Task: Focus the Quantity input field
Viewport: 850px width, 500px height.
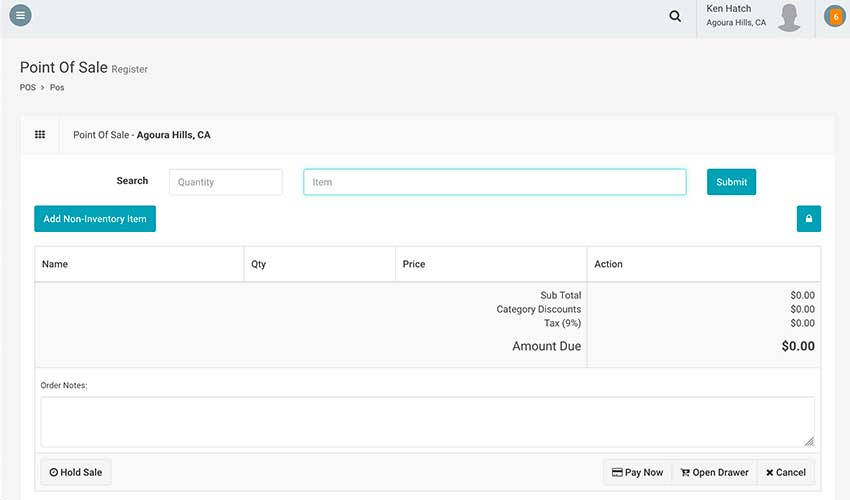Action: click(x=225, y=182)
